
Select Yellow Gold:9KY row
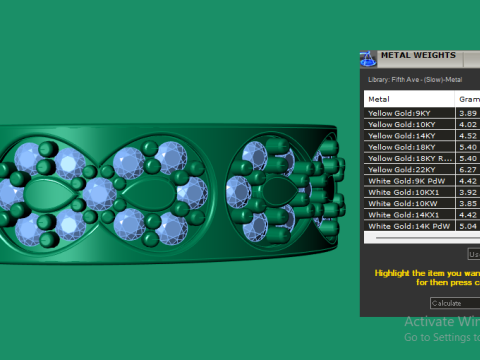coord(422,113)
